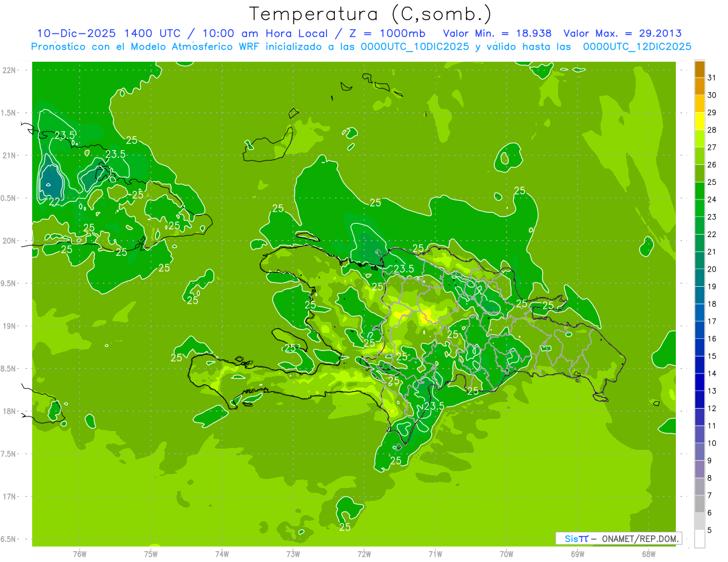This screenshot has width=728, height=562.
Task: Click the "27" color bar label
Action: pyautogui.click(x=712, y=147)
